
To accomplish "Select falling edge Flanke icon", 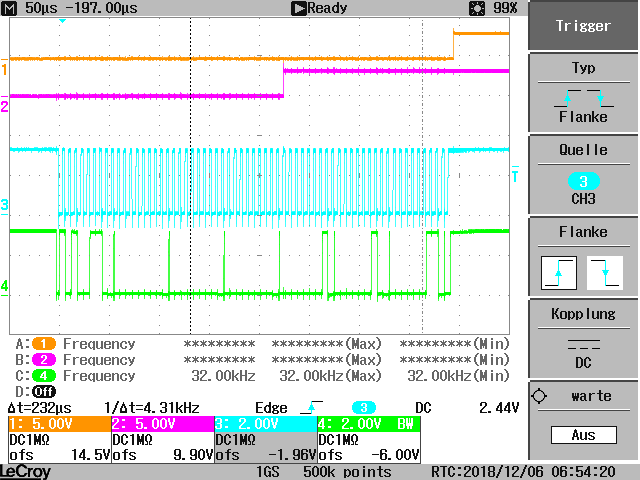I will point(605,273).
